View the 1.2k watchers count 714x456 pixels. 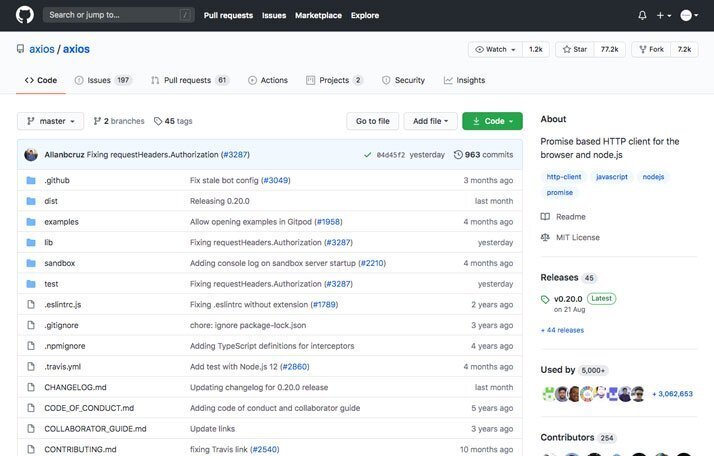[x=536, y=49]
